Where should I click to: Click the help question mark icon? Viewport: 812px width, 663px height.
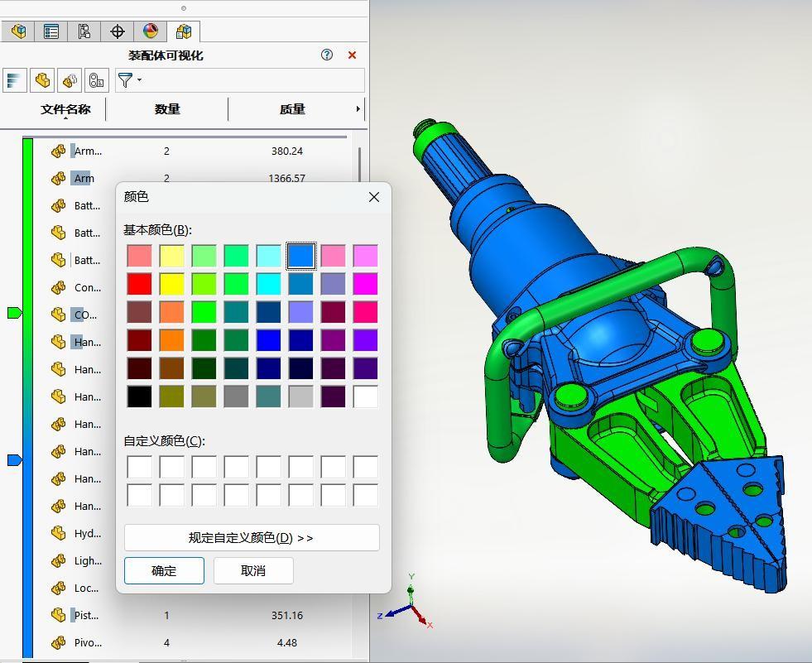[x=327, y=55]
